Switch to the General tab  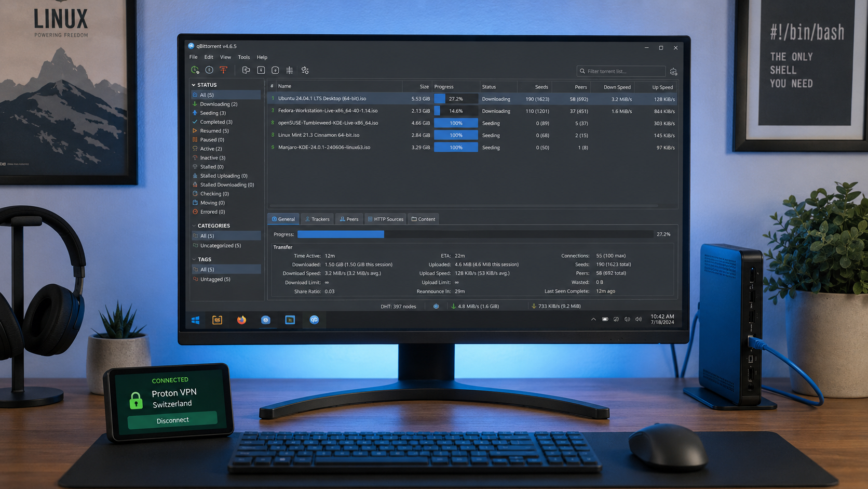coord(283,219)
